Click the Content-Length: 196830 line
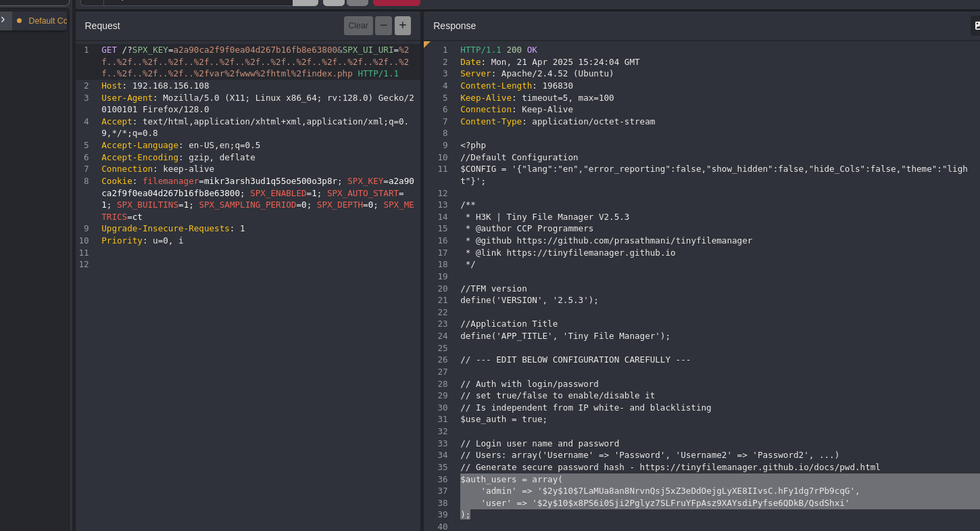Viewport: 980px width, 531px height. 516,86
